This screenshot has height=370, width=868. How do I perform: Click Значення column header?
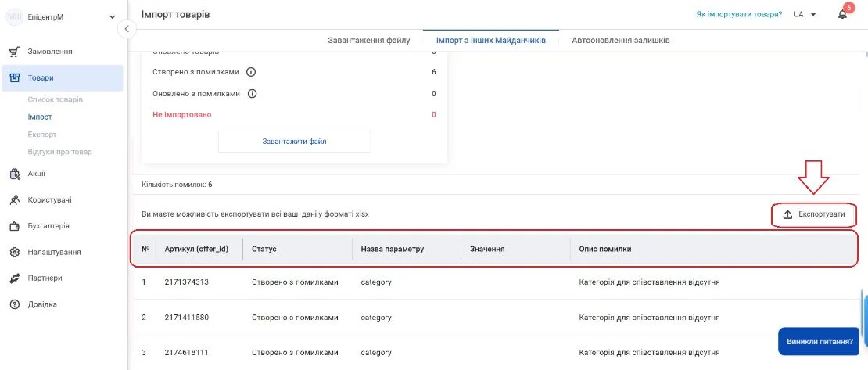click(487, 249)
